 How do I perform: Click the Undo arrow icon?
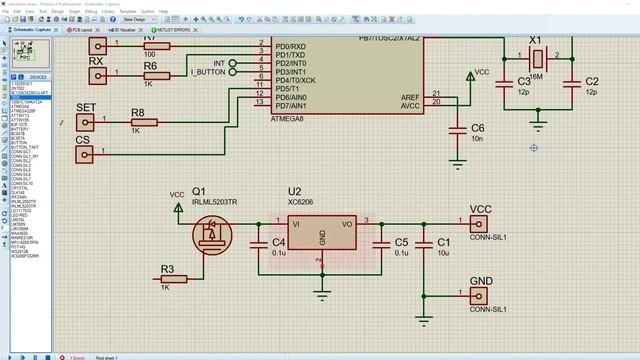point(242,20)
